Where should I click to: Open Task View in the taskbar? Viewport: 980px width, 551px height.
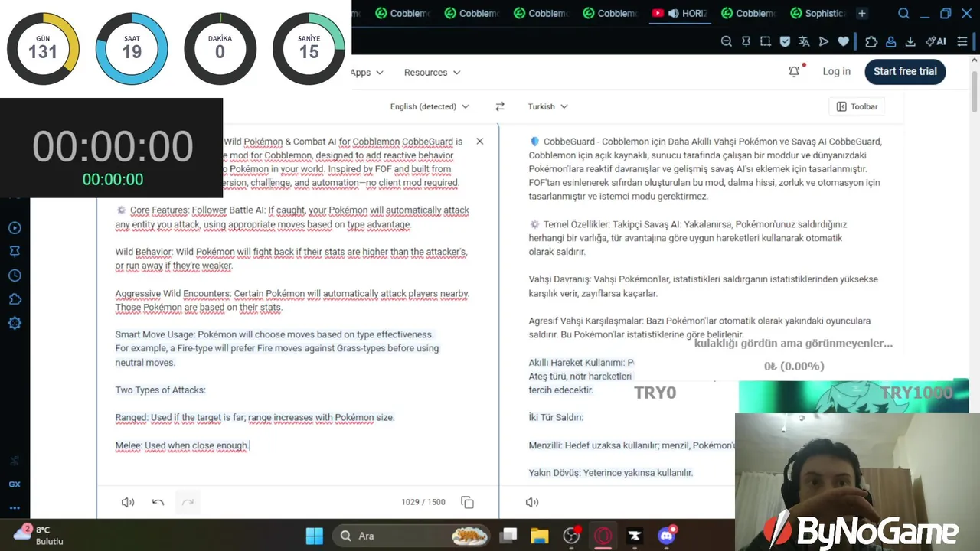(508, 536)
